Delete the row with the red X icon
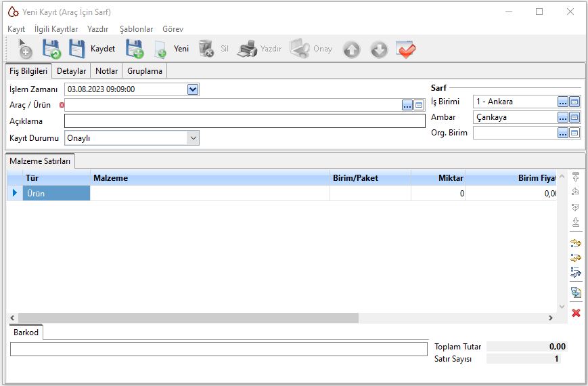 [576, 313]
